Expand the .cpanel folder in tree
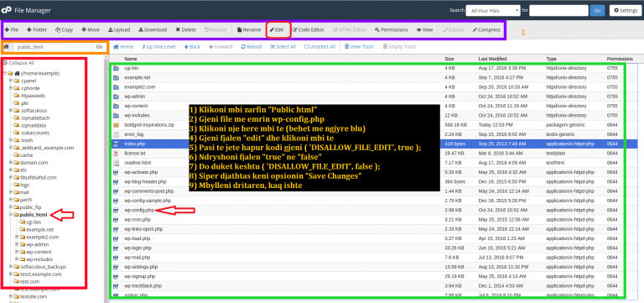This screenshot has height=303, width=644. (11, 81)
